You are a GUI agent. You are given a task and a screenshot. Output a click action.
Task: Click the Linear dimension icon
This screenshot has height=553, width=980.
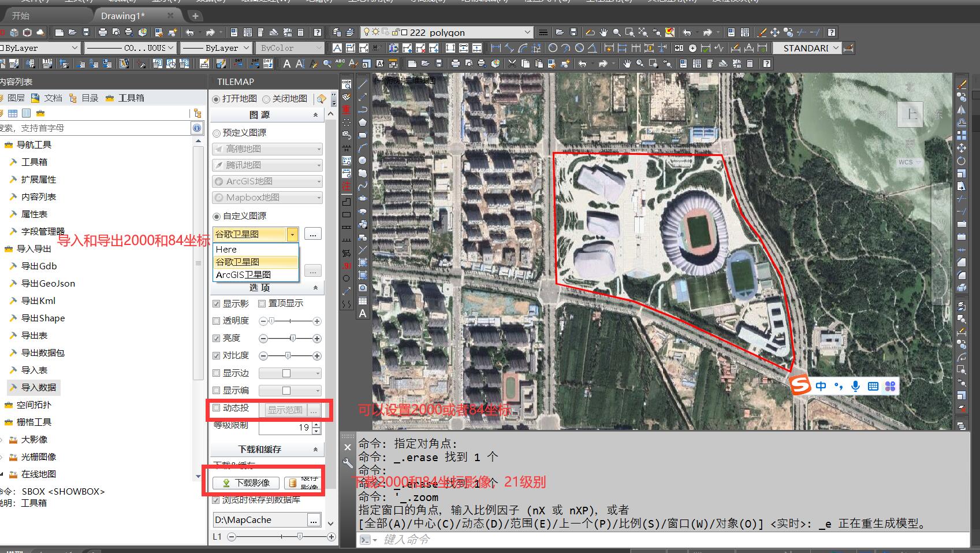tap(496, 48)
